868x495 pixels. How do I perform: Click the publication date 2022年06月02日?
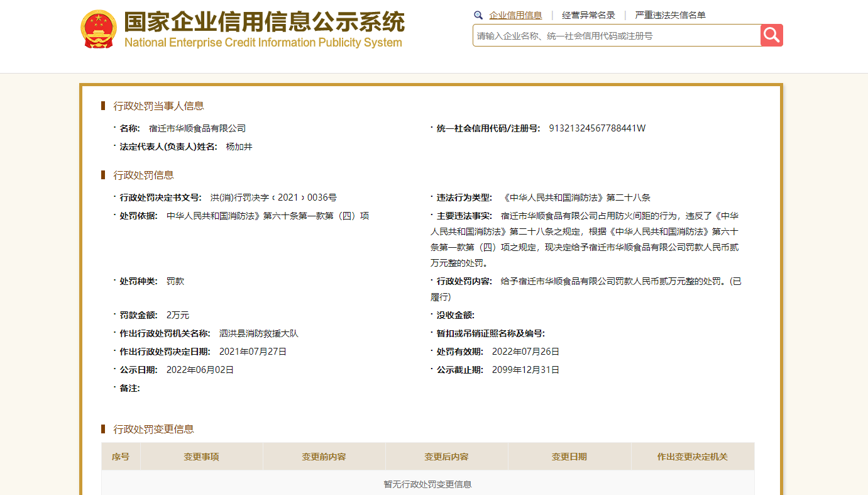pos(200,370)
